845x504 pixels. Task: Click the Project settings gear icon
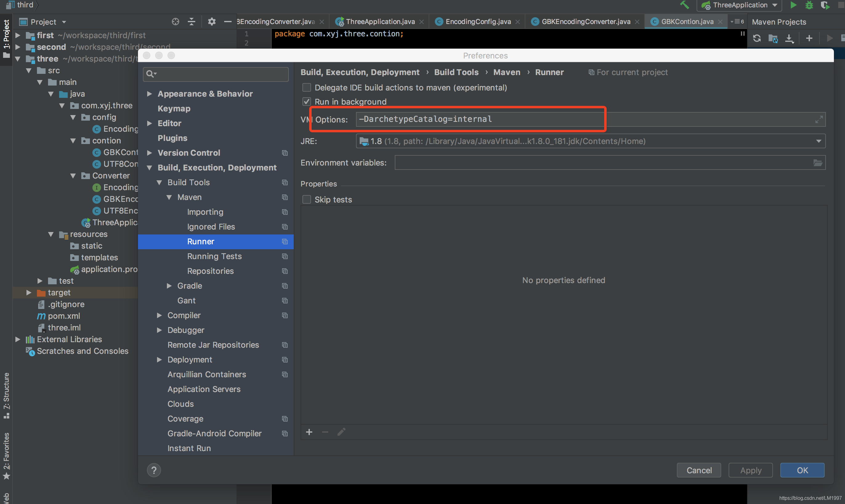[x=212, y=22]
